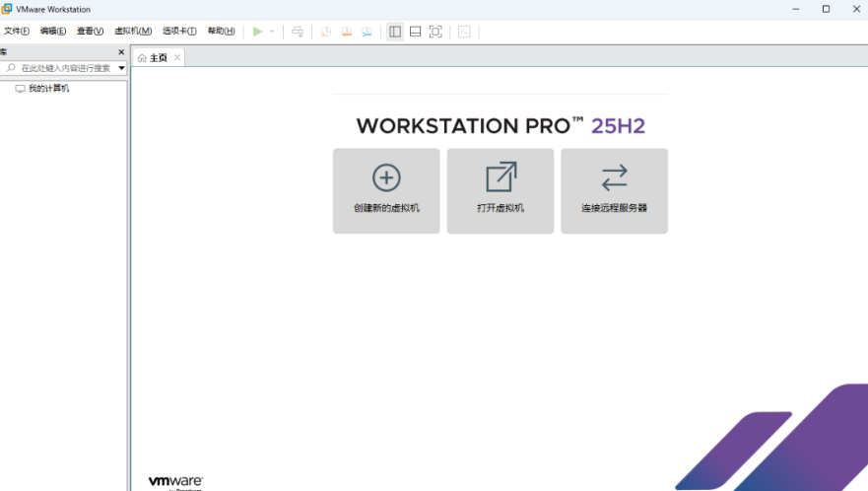Select 我的计算机 in library tree

pyautogui.click(x=48, y=89)
